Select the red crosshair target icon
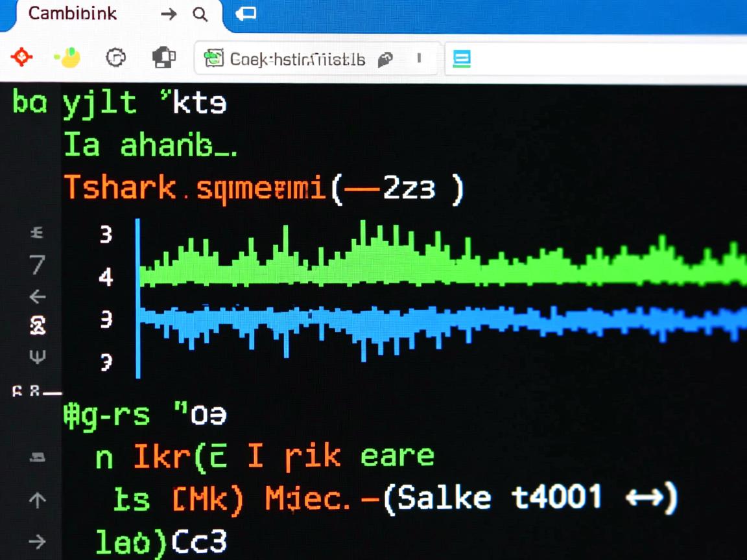This screenshot has width=747, height=560. tap(21, 57)
